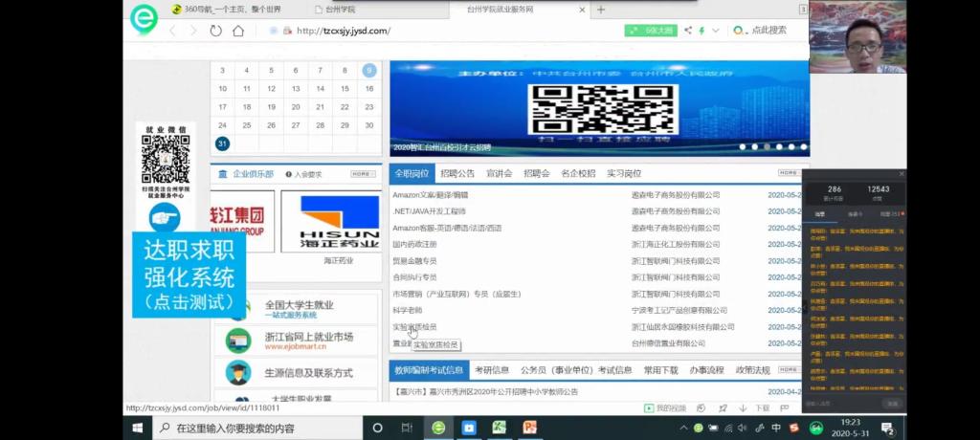
Task: Click the share icon beside address bar
Action: point(686,31)
